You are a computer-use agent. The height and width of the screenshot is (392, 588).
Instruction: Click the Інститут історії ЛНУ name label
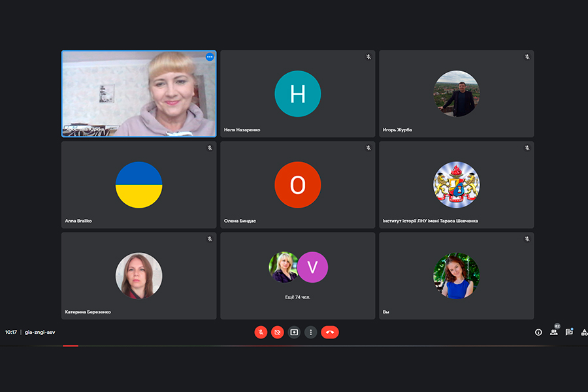pos(430,221)
